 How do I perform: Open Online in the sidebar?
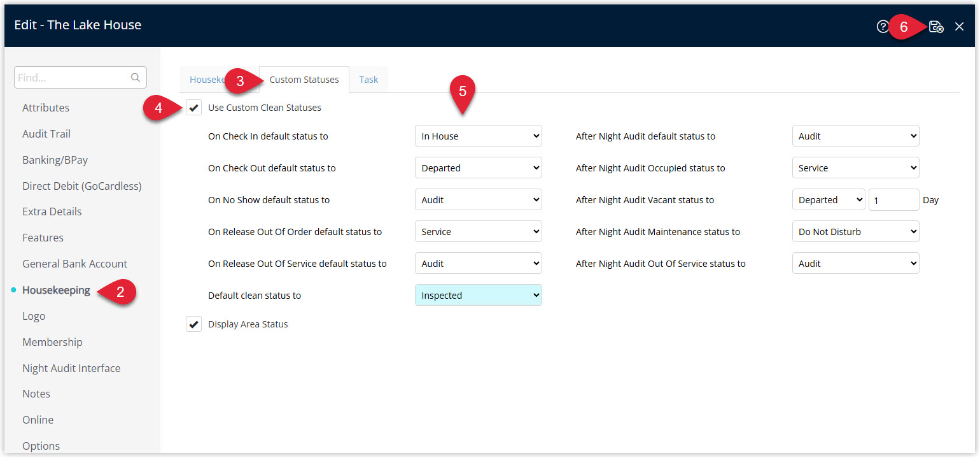[x=38, y=420]
